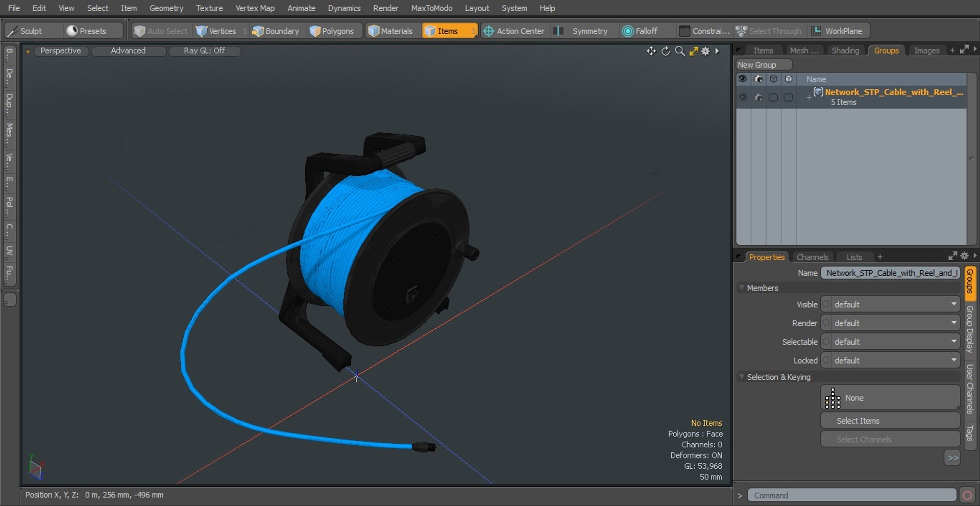Open the Constraints option
Screen dimensions: 980x506
tap(704, 31)
